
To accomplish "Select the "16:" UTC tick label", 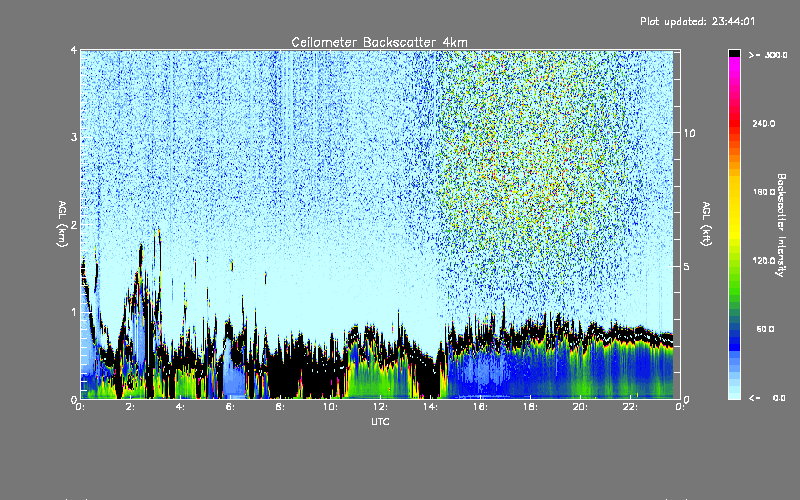I will (x=480, y=407).
